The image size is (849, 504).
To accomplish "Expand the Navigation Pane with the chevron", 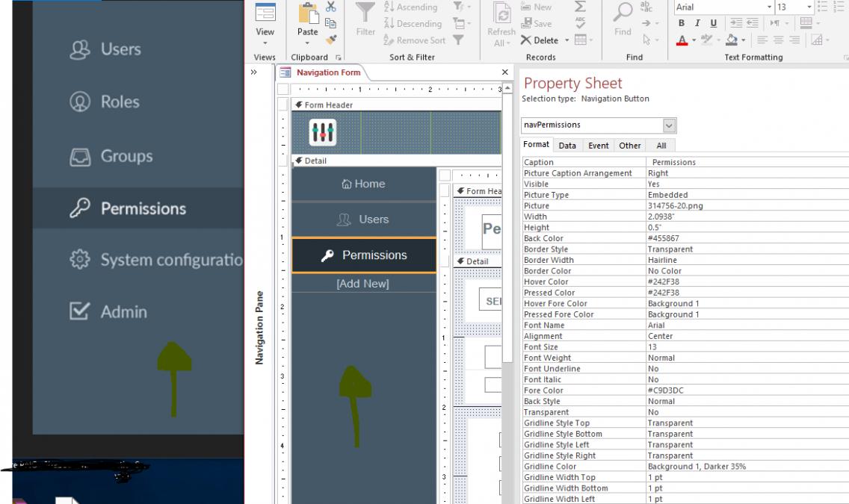I will click(x=254, y=72).
